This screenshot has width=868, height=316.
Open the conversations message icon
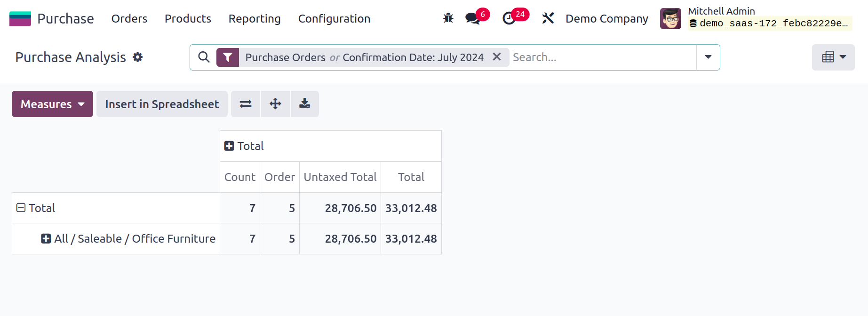(x=472, y=18)
